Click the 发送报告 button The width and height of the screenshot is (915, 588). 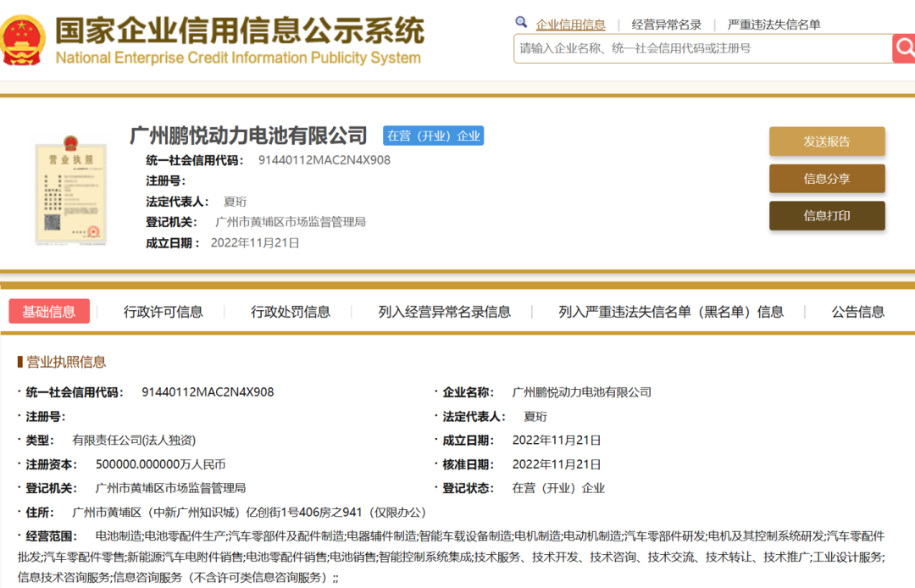point(826,141)
